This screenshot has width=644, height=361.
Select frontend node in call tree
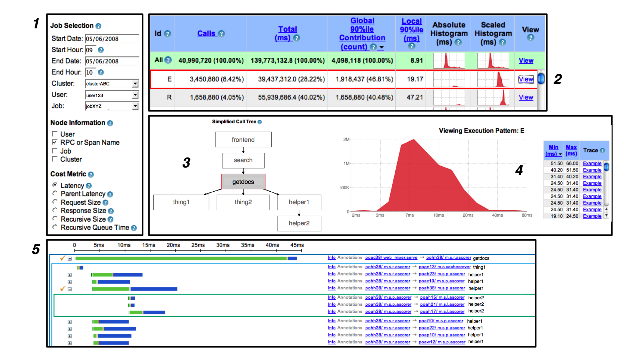pos(243,139)
